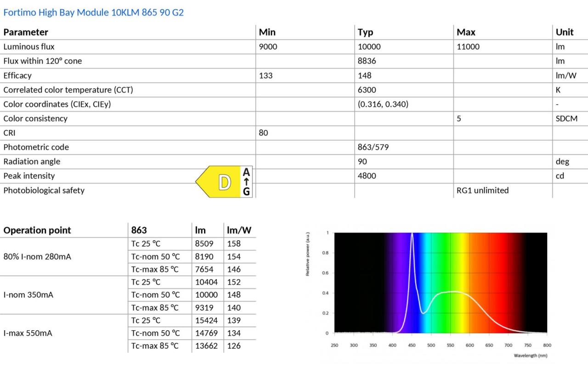Click the CRI minimum value 80
The width and height of the screenshot is (588, 367).
[x=264, y=133]
